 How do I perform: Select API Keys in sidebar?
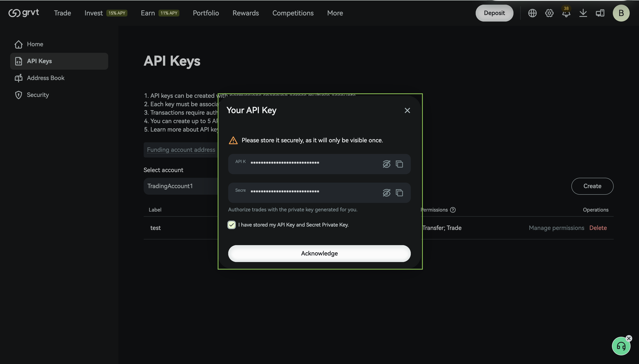(x=59, y=61)
